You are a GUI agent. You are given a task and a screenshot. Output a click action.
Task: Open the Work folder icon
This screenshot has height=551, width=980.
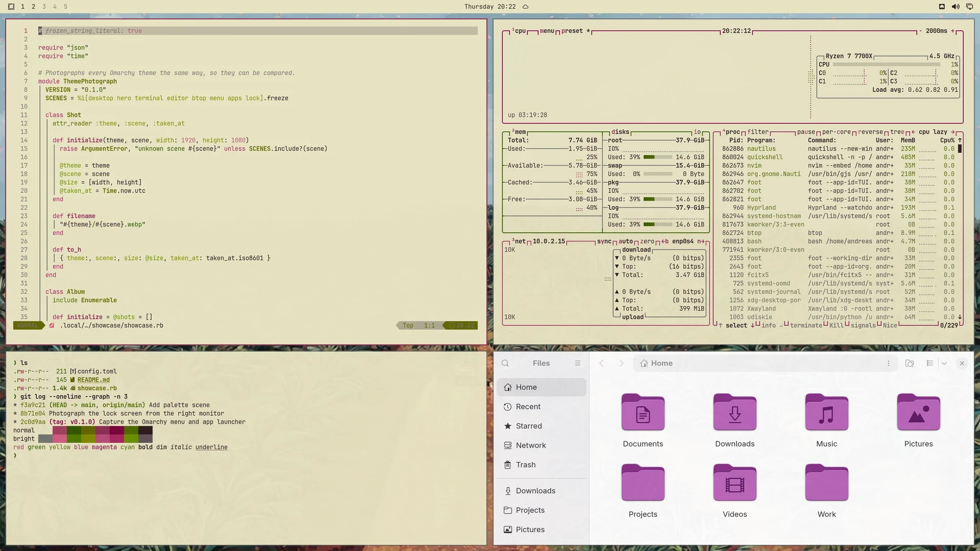coord(826,483)
